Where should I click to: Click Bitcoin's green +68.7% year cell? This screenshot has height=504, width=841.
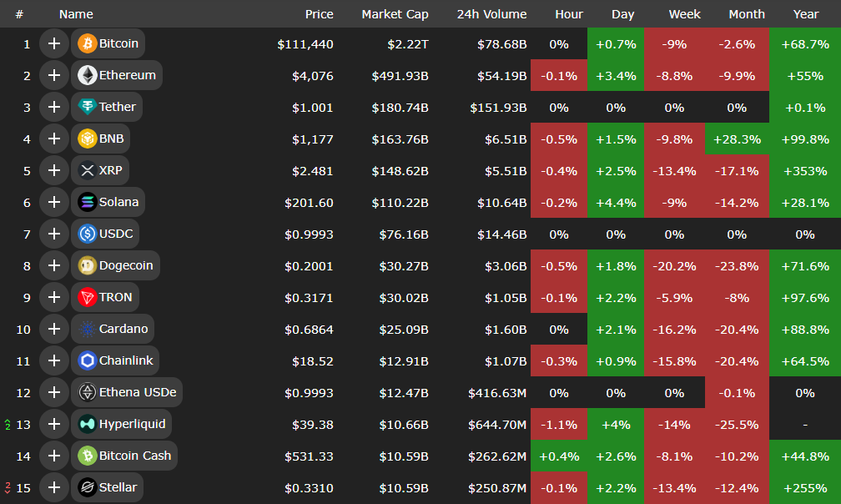click(805, 43)
